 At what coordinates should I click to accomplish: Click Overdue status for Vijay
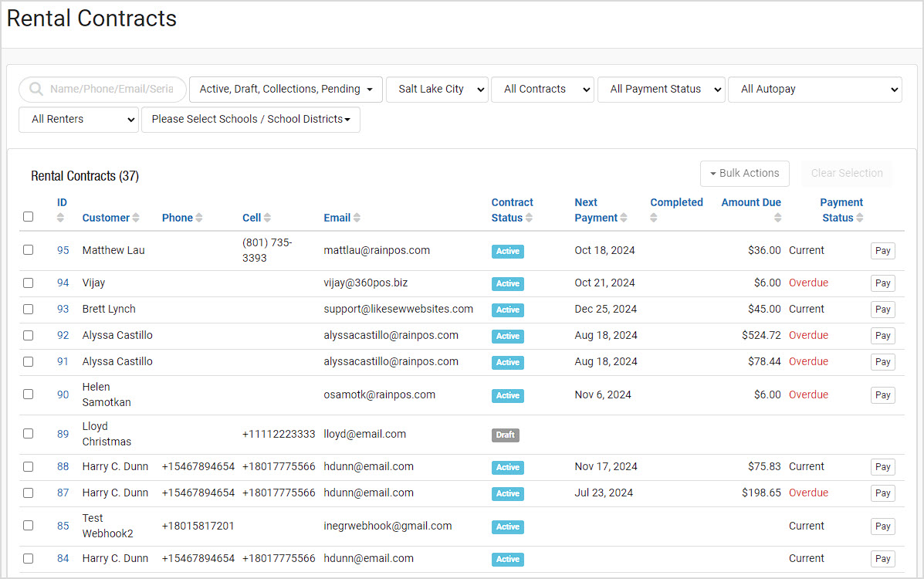click(x=808, y=283)
